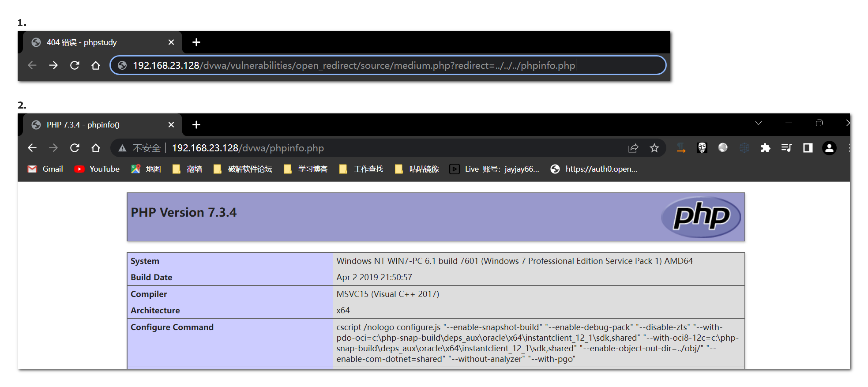Click home icon in the 404 browser window
Screen dimensions: 868x387
tap(96, 65)
